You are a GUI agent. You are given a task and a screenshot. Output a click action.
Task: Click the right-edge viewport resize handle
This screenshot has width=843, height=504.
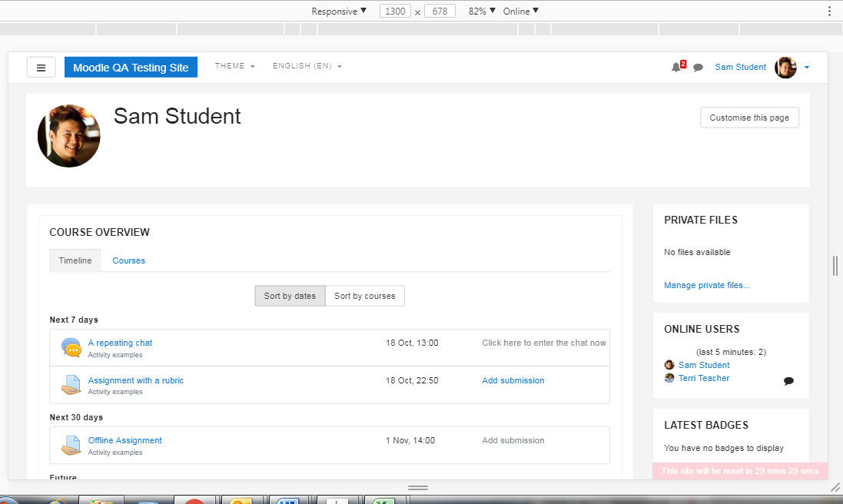coord(835,266)
